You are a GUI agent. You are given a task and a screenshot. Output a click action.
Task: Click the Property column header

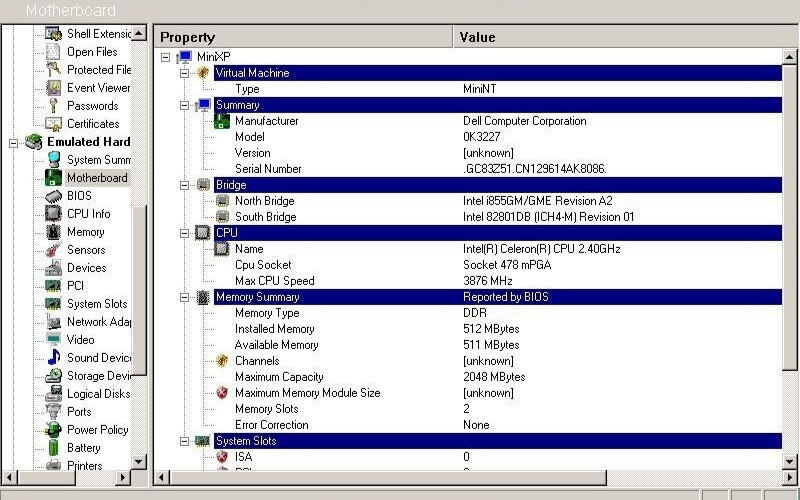point(303,37)
